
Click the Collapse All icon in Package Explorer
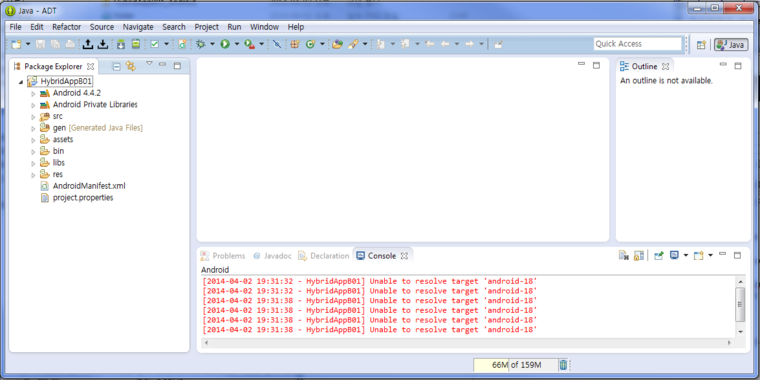(116, 66)
